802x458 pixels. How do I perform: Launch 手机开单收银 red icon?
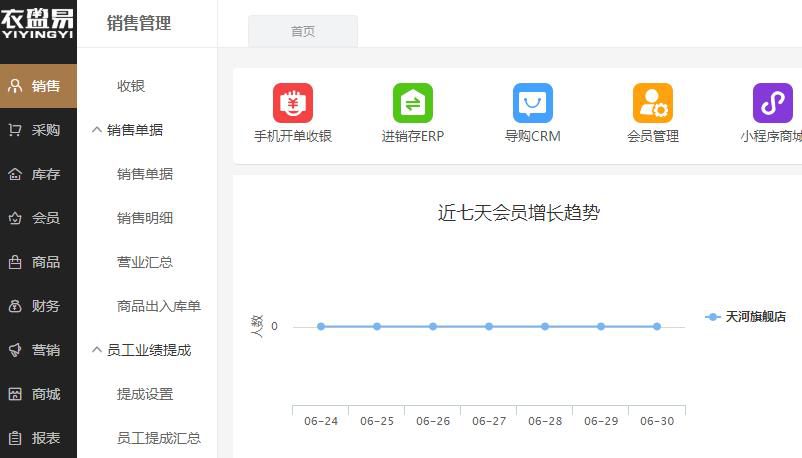click(293, 103)
